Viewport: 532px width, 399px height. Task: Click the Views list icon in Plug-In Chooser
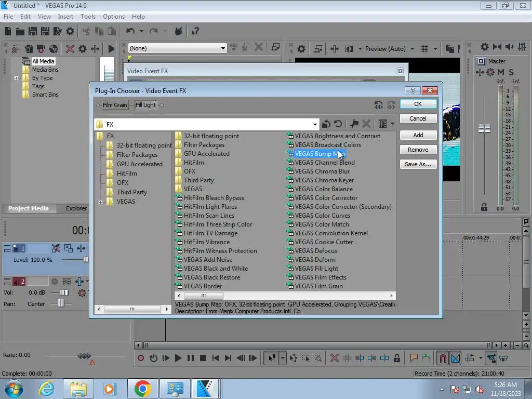point(383,124)
